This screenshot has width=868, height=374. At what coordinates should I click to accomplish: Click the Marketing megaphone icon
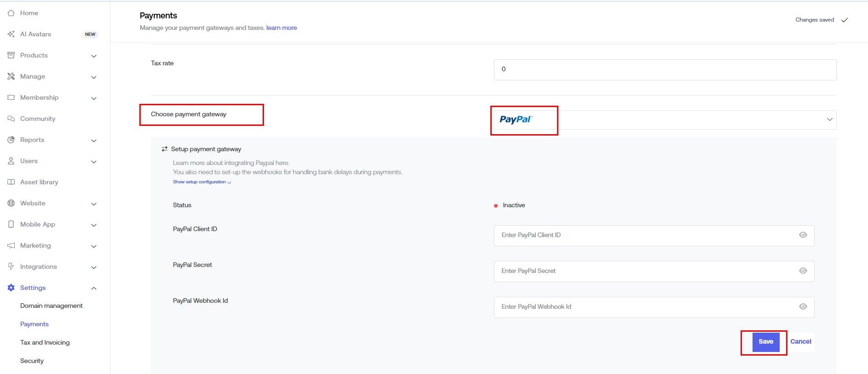[11, 245]
